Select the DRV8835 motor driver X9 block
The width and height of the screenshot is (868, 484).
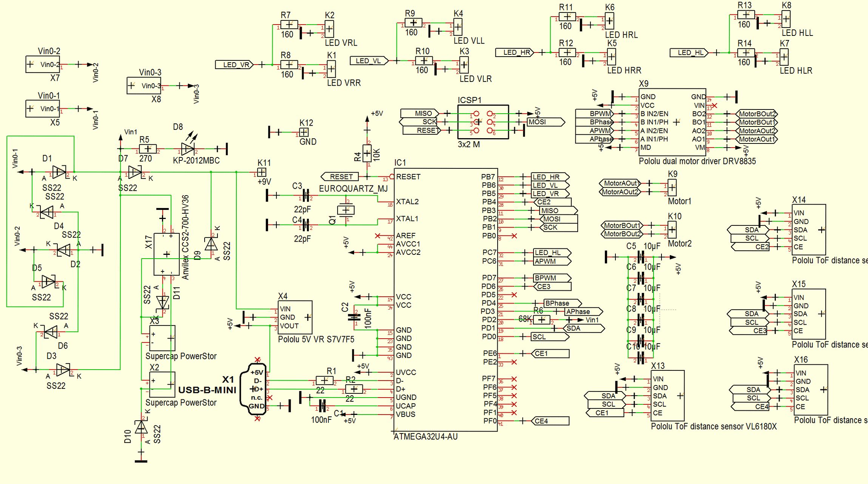click(672, 122)
